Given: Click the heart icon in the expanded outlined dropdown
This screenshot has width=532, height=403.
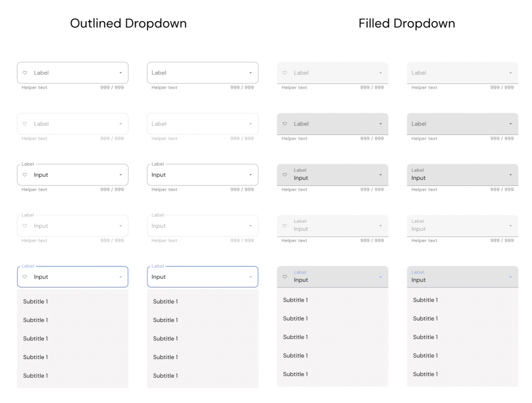Looking at the screenshot, I should coord(25,277).
